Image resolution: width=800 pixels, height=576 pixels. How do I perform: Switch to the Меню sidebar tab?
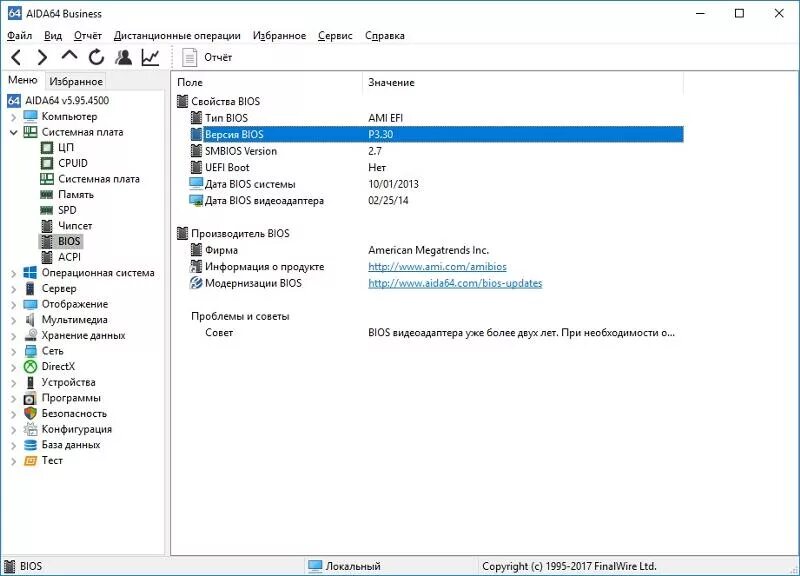click(22, 80)
